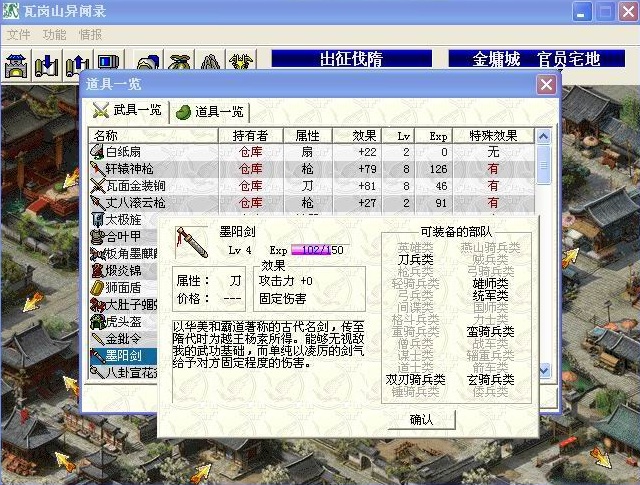Image resolution: width=640 pixels, height=485 pixels.
Task: Open the 情报 menu
Action: pos(90,34)
